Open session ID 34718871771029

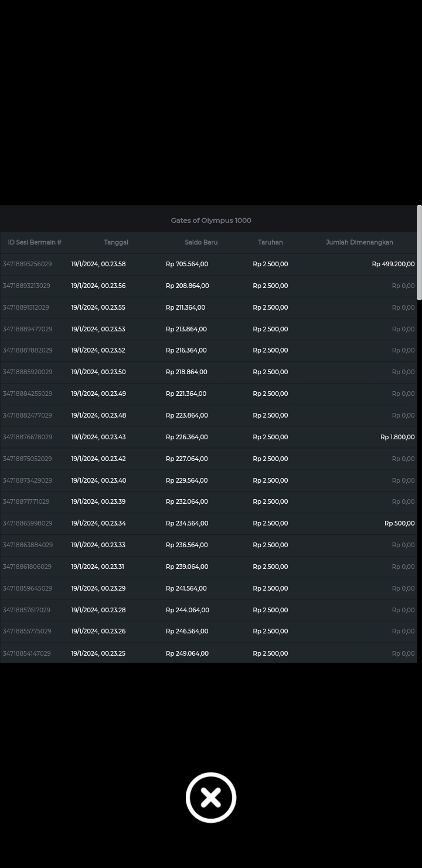click(26, 501)
